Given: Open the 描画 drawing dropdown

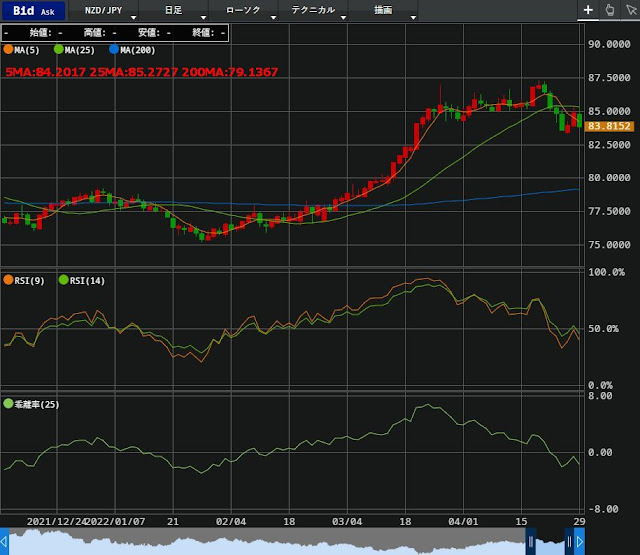Looking at the screenshot, I should point(383,11).
